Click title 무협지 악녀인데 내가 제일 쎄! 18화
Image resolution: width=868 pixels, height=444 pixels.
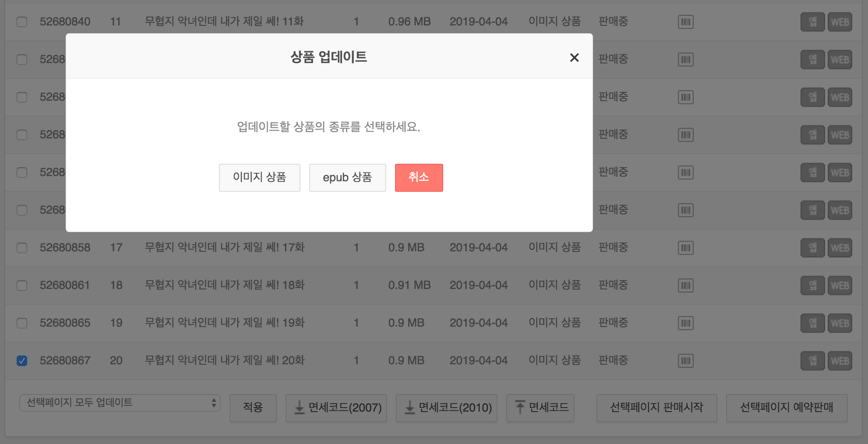click(225, 285)
